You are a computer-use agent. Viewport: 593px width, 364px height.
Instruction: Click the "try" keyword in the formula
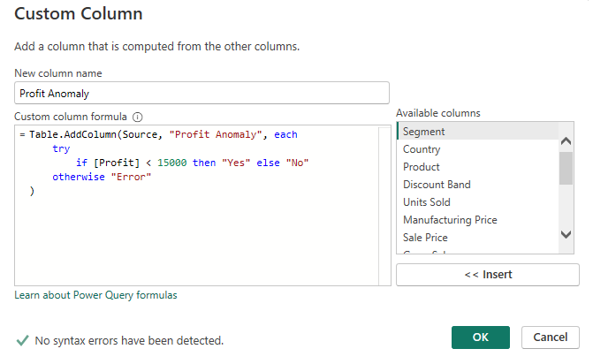(61, 149)
